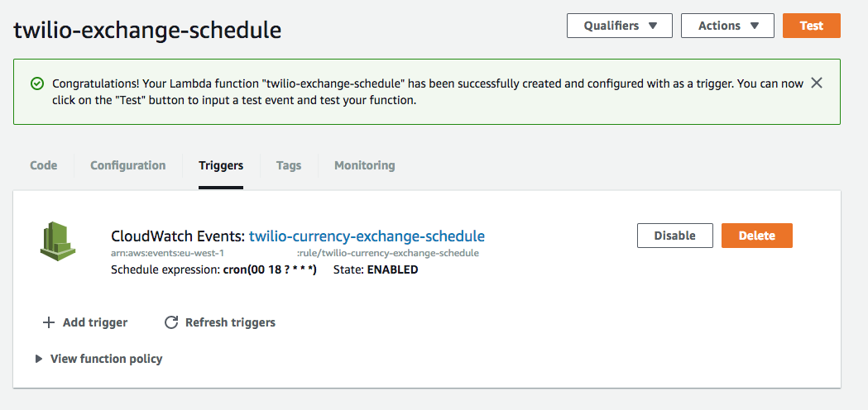The height and width of the screenshot is (410, 868).
Task: Click the plus icon for Add trigger
Action: [x=49, y=322]
